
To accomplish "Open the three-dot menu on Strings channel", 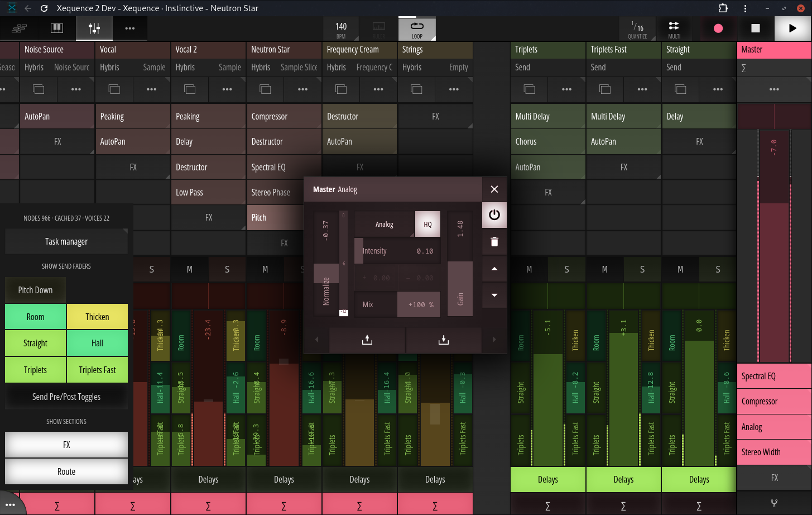I will click(x=454, y=89).
